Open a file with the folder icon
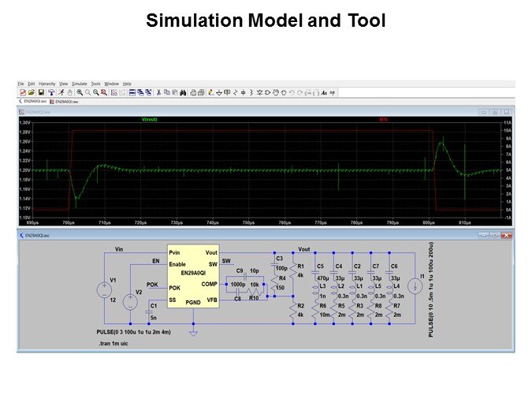The height and width of the screenshot is (399, 532). (31, 92)
